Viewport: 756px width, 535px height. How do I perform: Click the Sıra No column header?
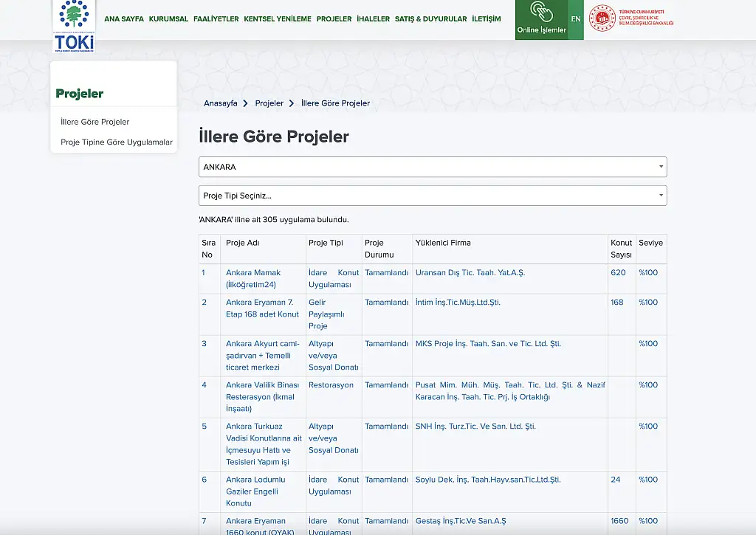click(x=209, y=249)
